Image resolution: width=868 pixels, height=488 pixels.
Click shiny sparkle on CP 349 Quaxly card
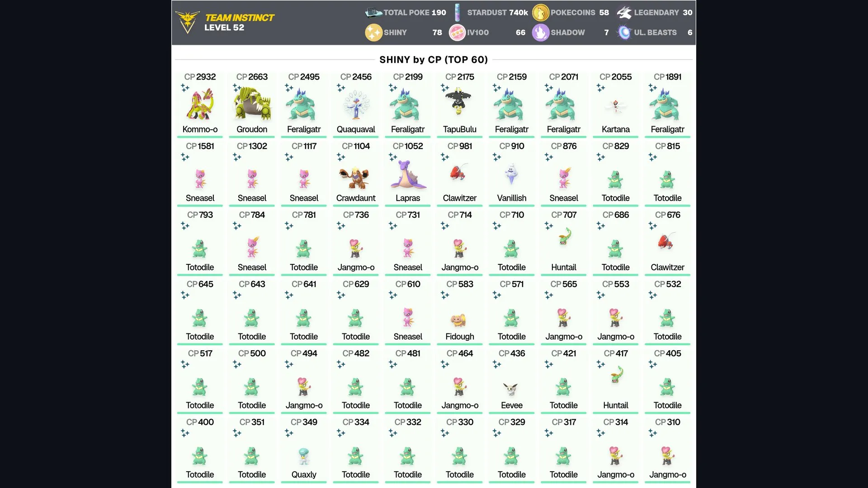[289, 433]
